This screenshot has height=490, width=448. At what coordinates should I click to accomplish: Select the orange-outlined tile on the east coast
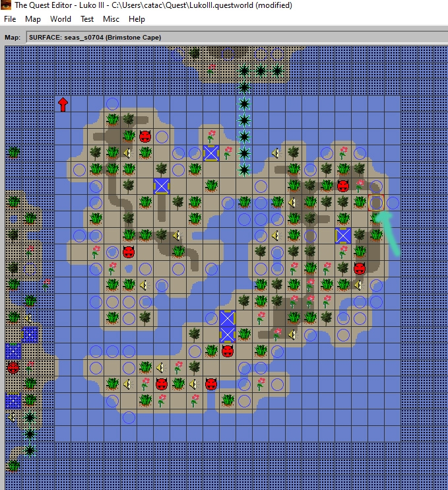coord(376,202)
